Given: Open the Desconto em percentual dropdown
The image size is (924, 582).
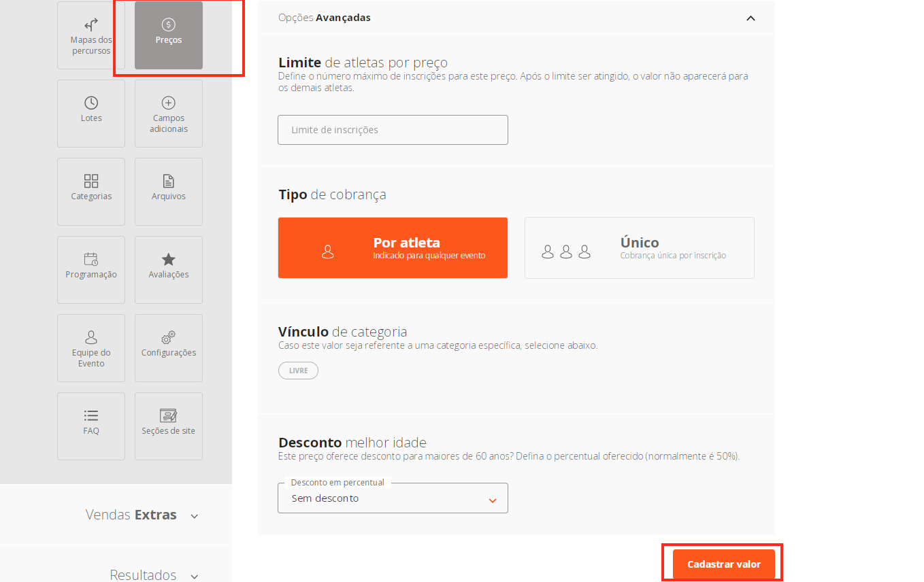Looking at the screenshot, I should 393,498.
